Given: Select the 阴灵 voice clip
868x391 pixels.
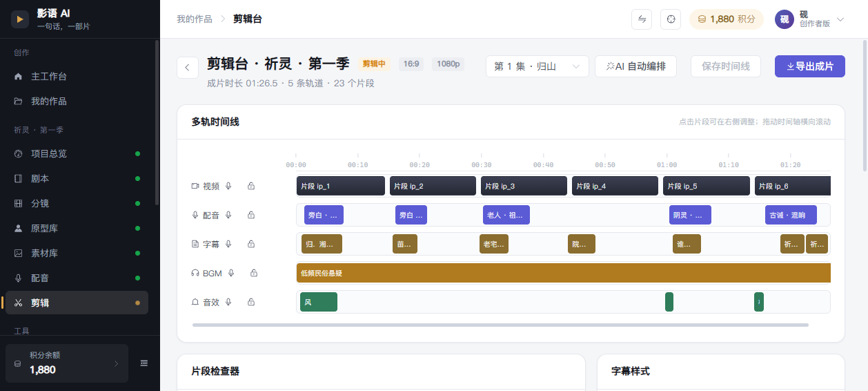Looking at the screenshot, I should (690, 215).
